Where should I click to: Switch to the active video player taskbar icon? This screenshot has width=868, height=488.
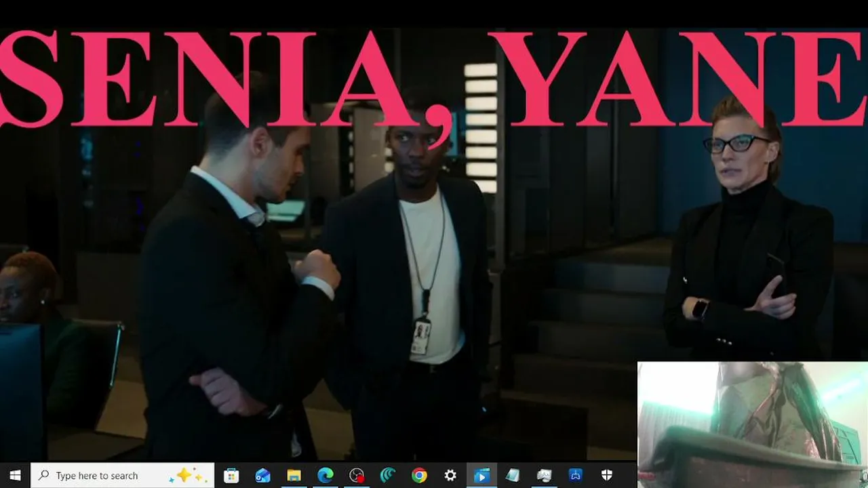(x=481, y=475)
